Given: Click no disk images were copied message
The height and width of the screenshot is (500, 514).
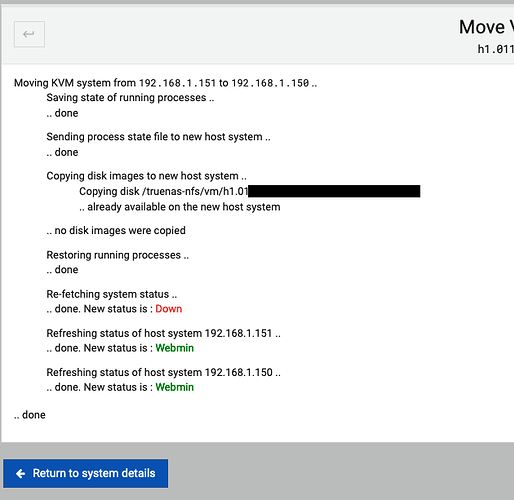Looking at the screenshot, I should click(116, 230).
